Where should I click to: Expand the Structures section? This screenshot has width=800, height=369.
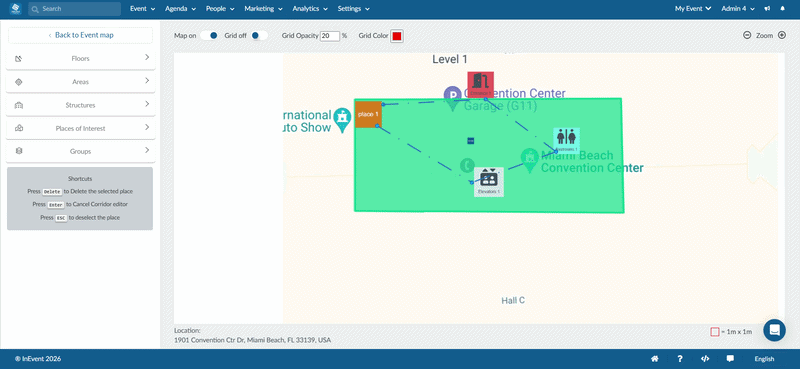(81, 105)
